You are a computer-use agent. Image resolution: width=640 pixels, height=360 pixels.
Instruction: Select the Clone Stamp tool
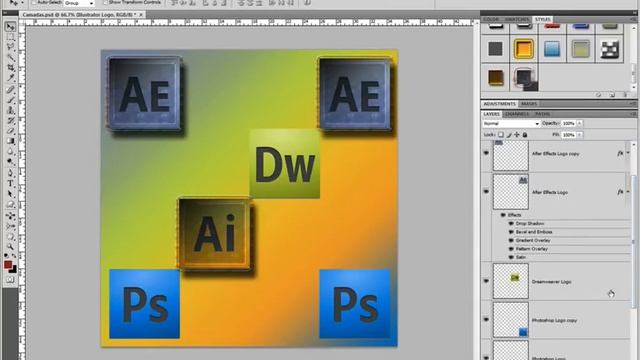pos(11,110)
